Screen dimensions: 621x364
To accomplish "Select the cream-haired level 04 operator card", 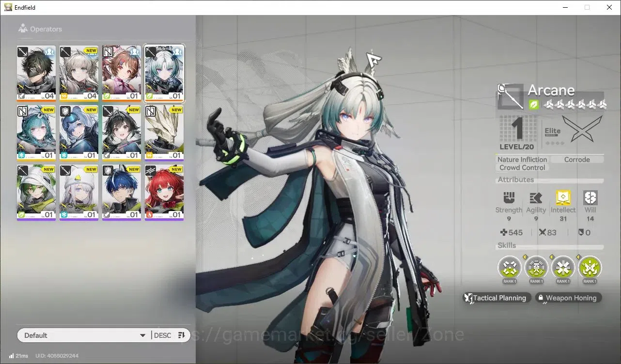I will click(x=79, y=74).
